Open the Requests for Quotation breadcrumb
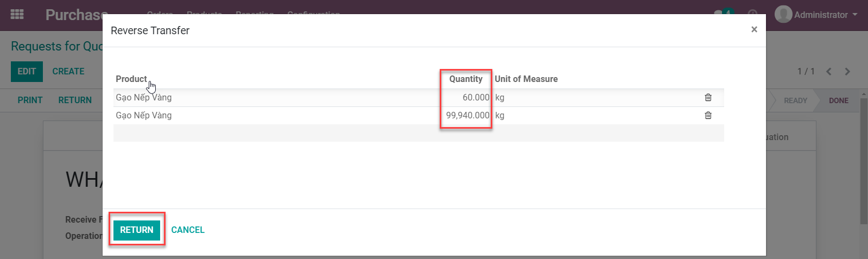This screenshot has width=868, height=259. (56, 47)
